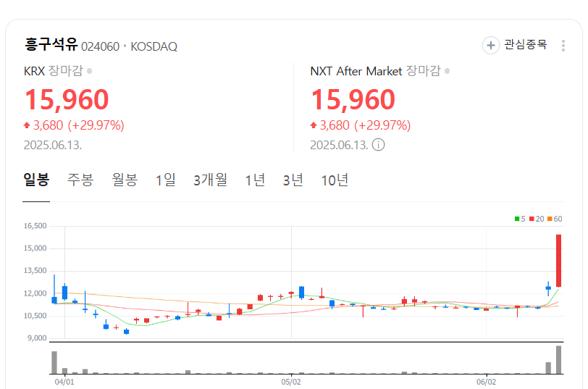Show the 3년 chart range
Image resolution: width=588 pixels, height=389 pixels.
pyautogui.click(x=293, y=180)
